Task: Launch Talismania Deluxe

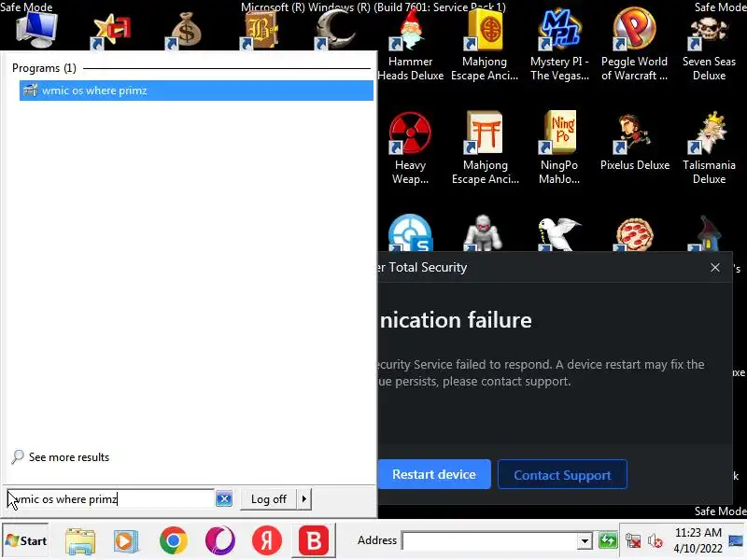Action: pyautogui.click(x=709, y=147)
